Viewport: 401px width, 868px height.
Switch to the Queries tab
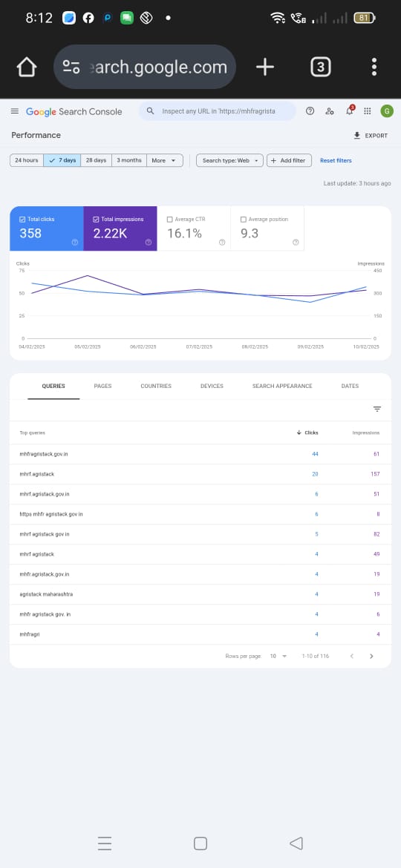point(53,386)
